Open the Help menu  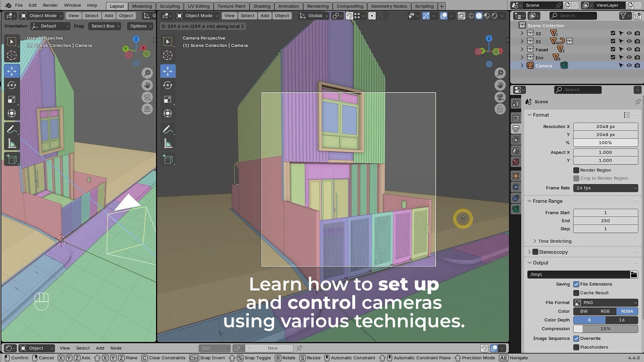point(92,6)
